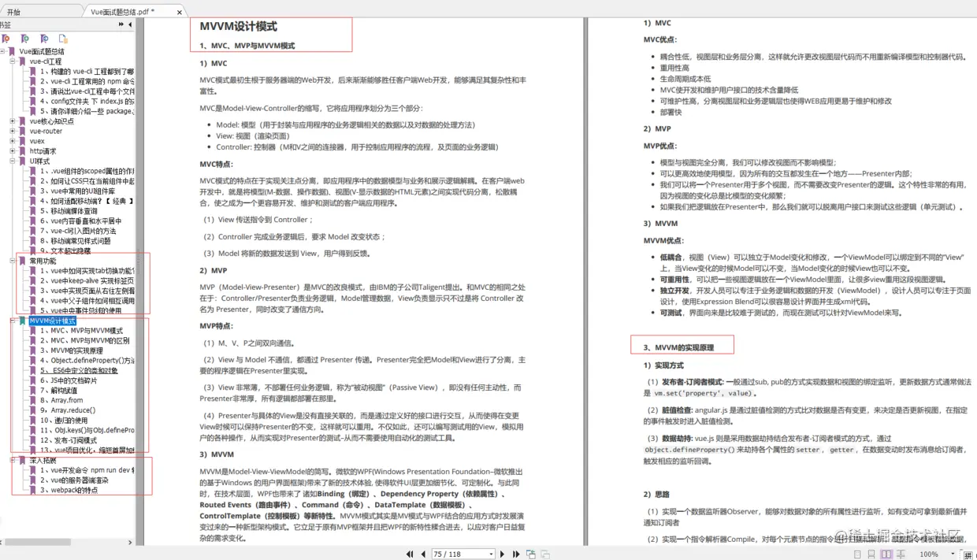
Task: Open bookmark 7、vue-cli引入图片的方法
Action: coord(78,231)
